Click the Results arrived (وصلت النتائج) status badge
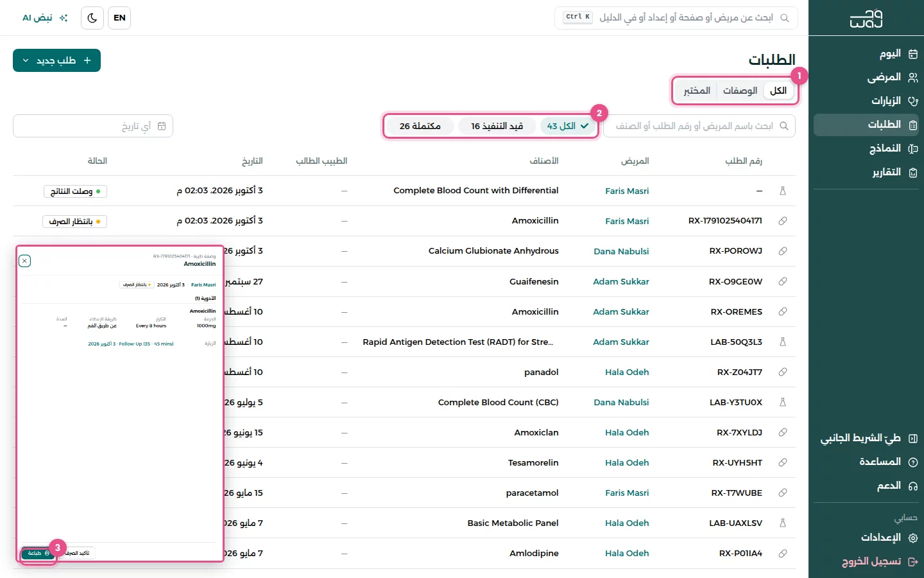 pyautogui.click(x=75, y=191)
